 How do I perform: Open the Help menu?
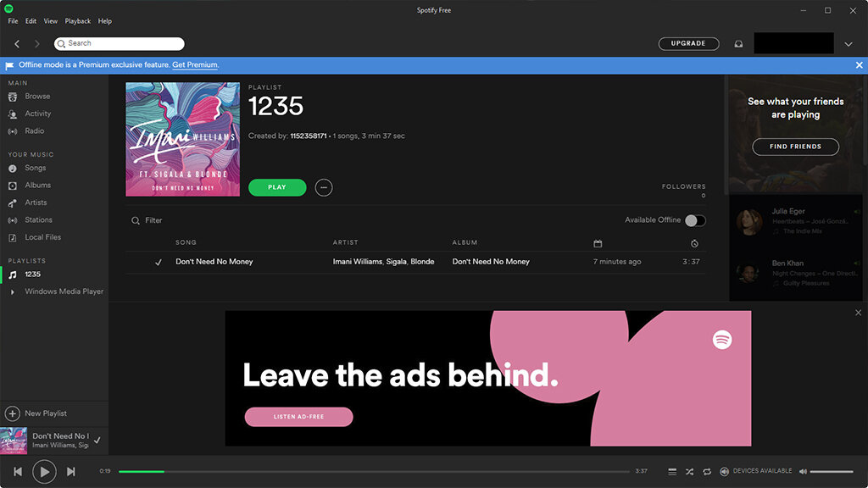pyautogui.click(x=104, y=21)
